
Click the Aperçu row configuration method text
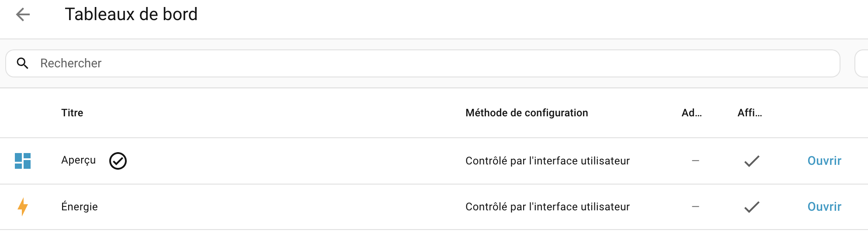coord(547,161)
